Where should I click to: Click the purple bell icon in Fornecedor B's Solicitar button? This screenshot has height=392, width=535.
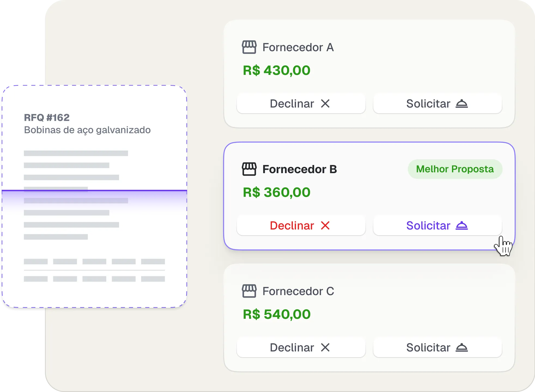[x=462, y=226]
